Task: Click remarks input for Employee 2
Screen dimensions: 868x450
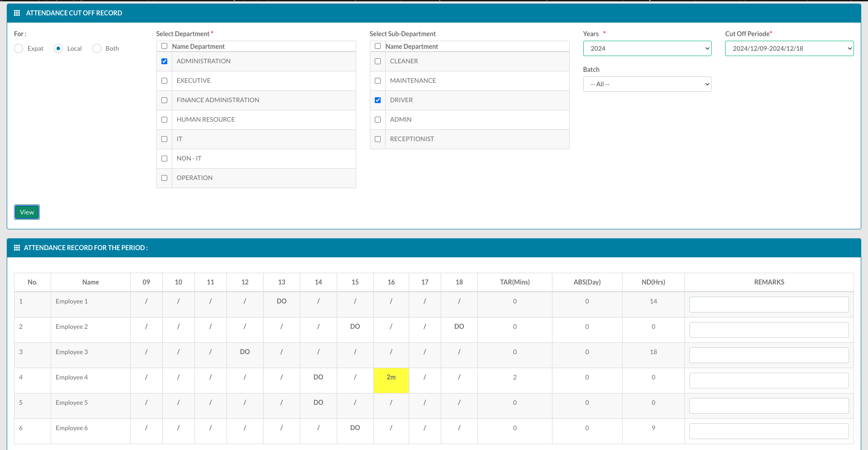Action: click(x=769, y=330)
